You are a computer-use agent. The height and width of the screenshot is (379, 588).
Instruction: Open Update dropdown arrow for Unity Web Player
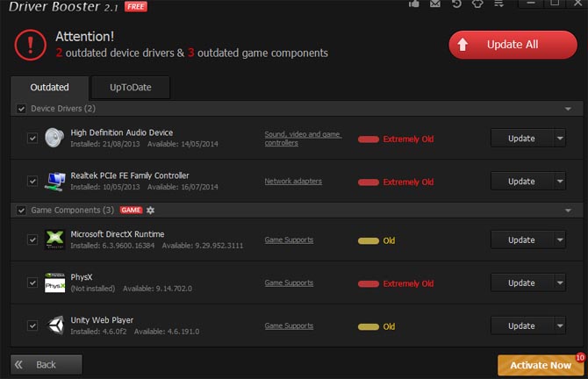(x=560, y=325)
